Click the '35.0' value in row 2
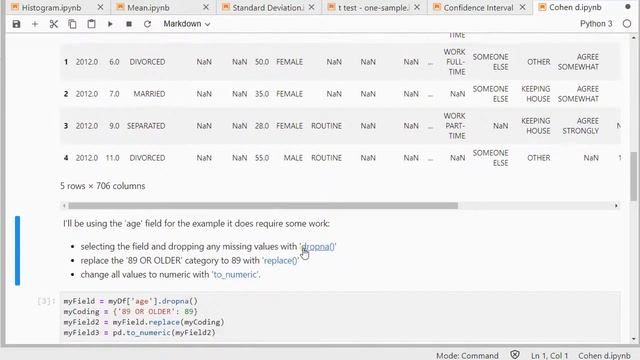Image resolution: width=640 pixels, height=360 pixels. [x=262, y=94]
